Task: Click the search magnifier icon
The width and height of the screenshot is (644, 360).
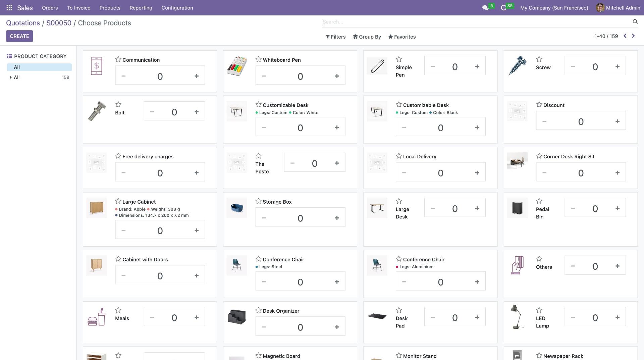Action: [x=635, y=21]
